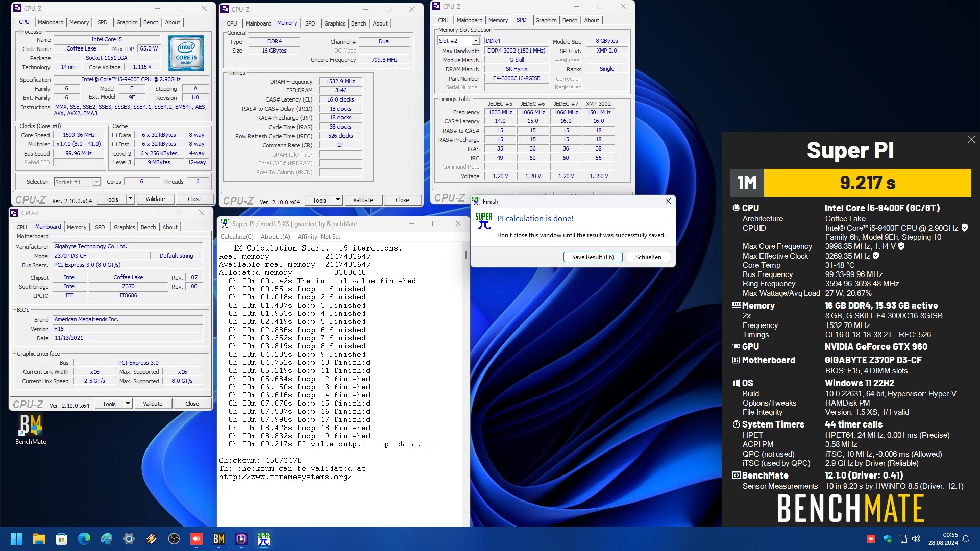Click the 9.217 s result in BenchMate
The height and width of the screenshot is (551, 980).
(867, 183)
